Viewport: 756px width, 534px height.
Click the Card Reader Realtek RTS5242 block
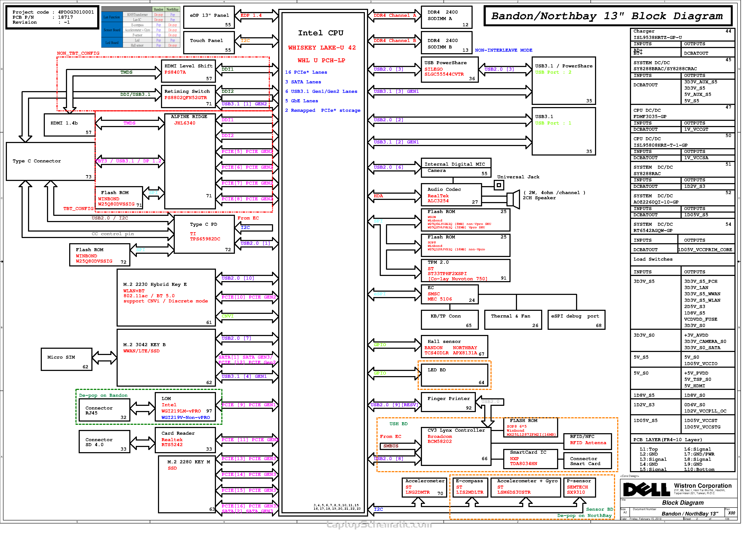click(185, 440)
